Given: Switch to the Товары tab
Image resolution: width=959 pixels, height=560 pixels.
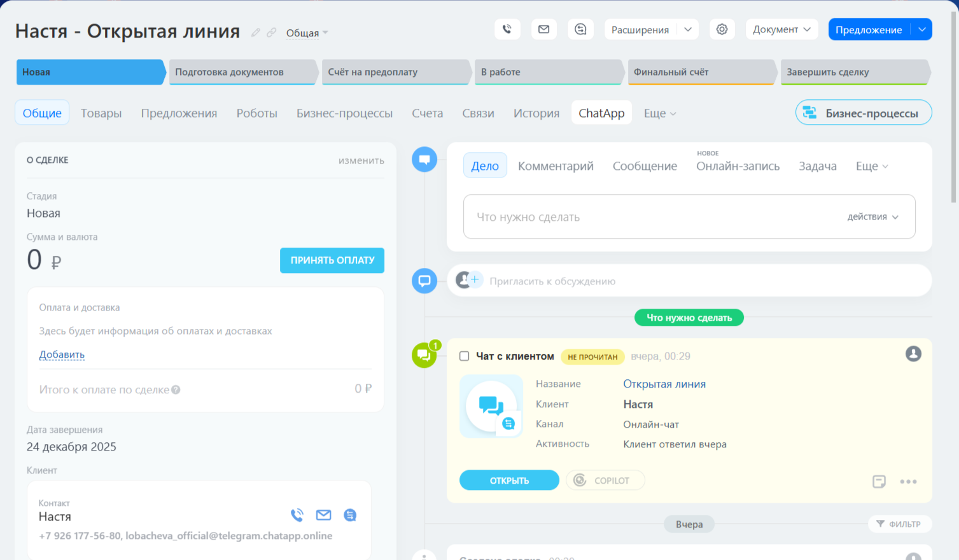Looking at the screenshot, I should [x=101, y=113].
